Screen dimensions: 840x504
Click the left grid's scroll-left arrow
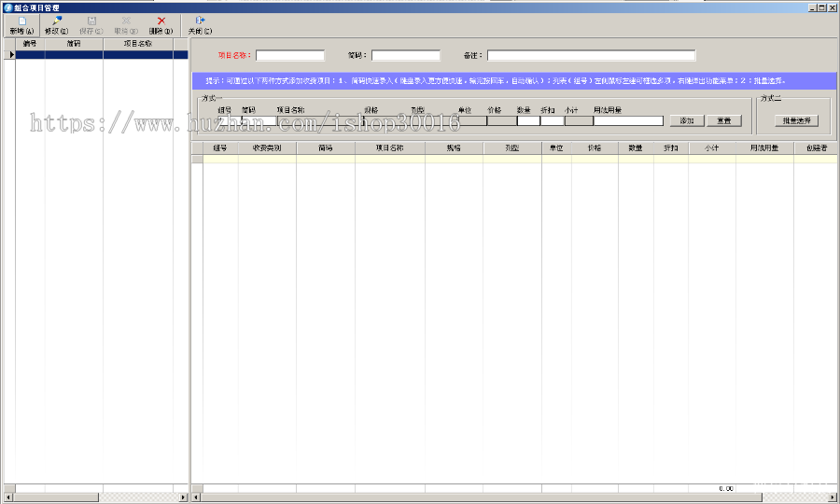[x=8, y=497]
